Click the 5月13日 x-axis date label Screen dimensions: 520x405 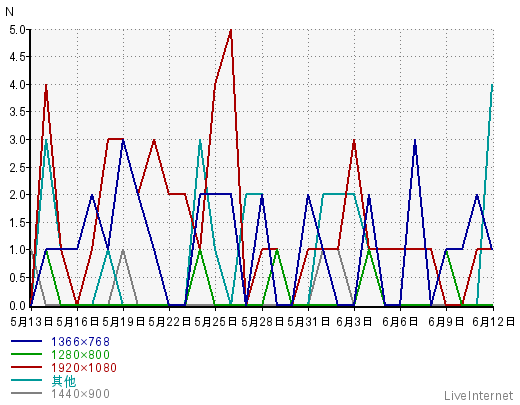point(32,322)
